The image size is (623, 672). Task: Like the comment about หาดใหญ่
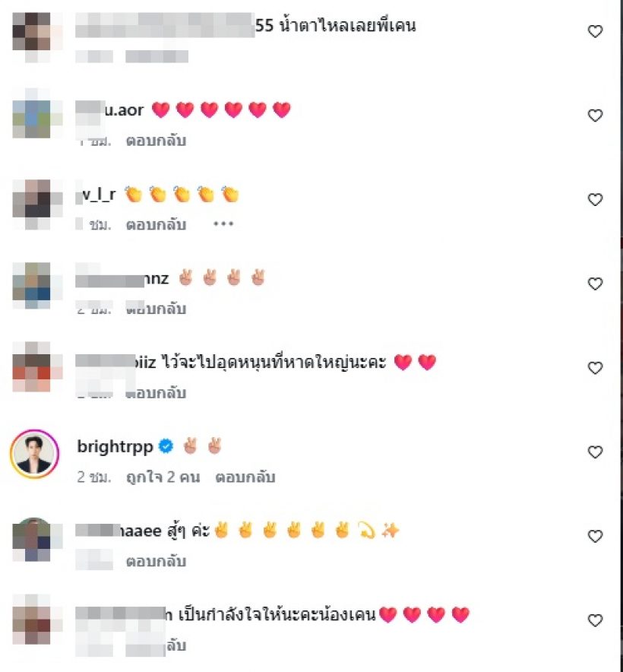[x=595, y=368]
